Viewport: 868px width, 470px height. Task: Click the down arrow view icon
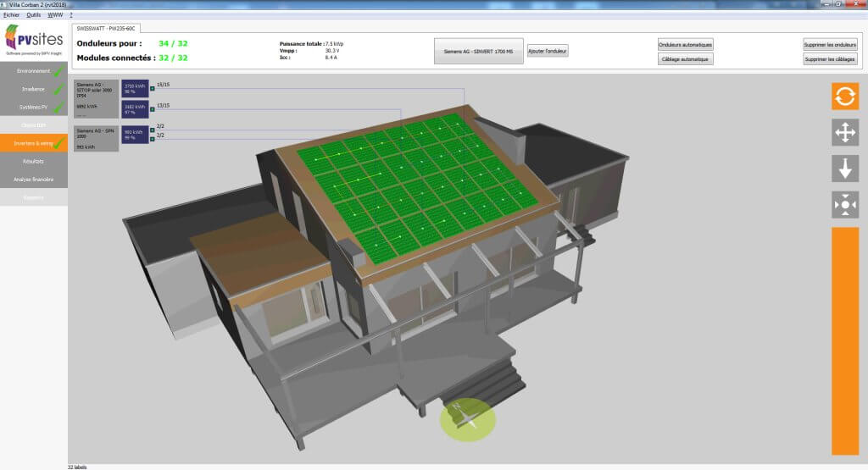pyautogui.click(x=845, y=169)
